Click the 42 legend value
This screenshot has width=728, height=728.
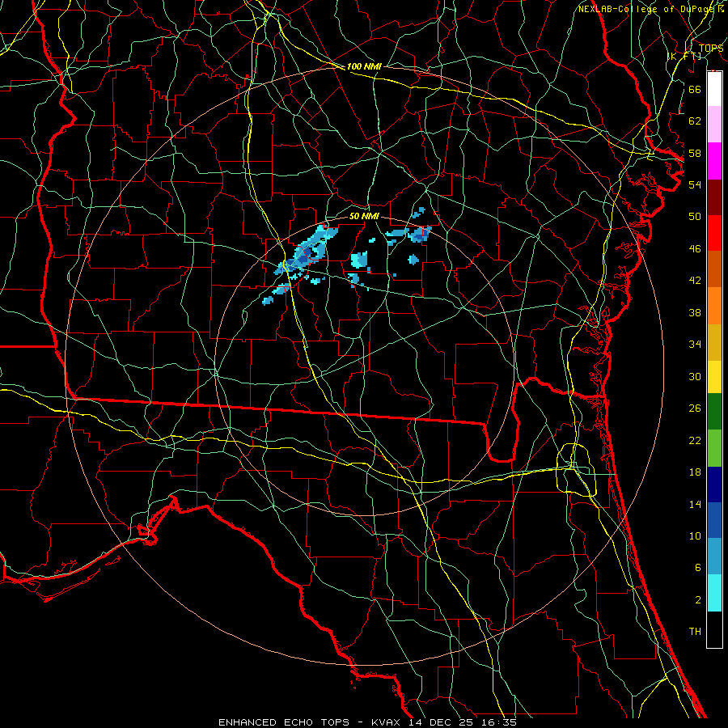(x=695, y=281)
